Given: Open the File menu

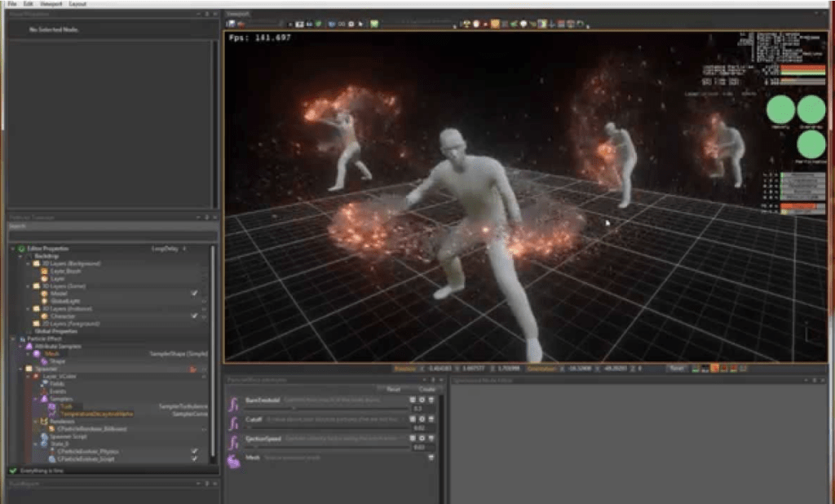Looking at the screenshot, I should coord(11,4).
